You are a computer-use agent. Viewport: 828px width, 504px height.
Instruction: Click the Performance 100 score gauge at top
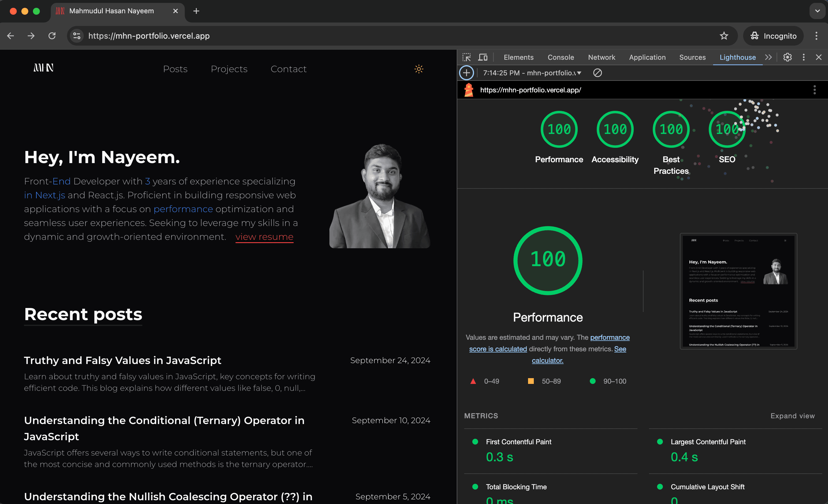(x=559, y=129)
